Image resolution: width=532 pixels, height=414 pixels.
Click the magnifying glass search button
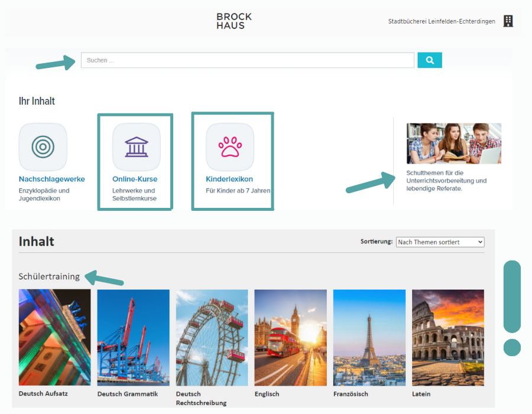point(430,60)
